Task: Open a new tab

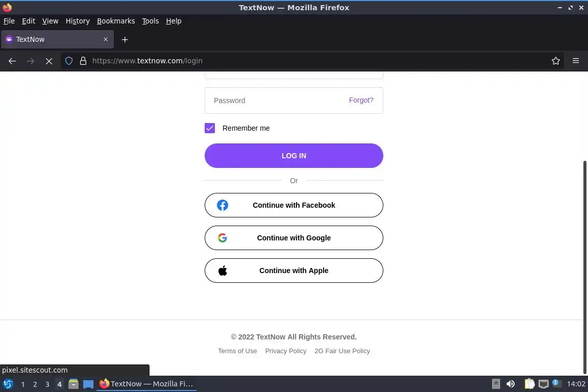Action: [125, 39]
